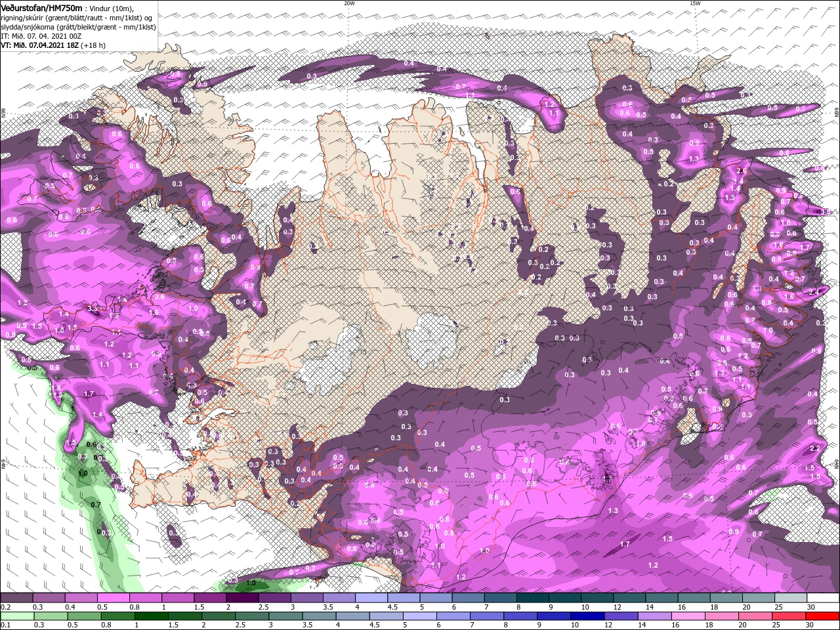This screenshot has height=630, width=840.
Task: Select the snow scale swatch labeled 6
Action: pos(468,598)
